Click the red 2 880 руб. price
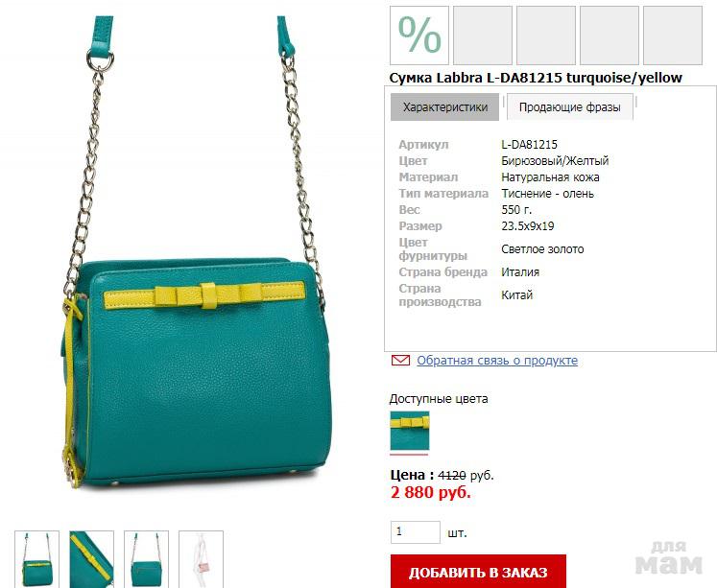717x588 pixels. (430, 492)
